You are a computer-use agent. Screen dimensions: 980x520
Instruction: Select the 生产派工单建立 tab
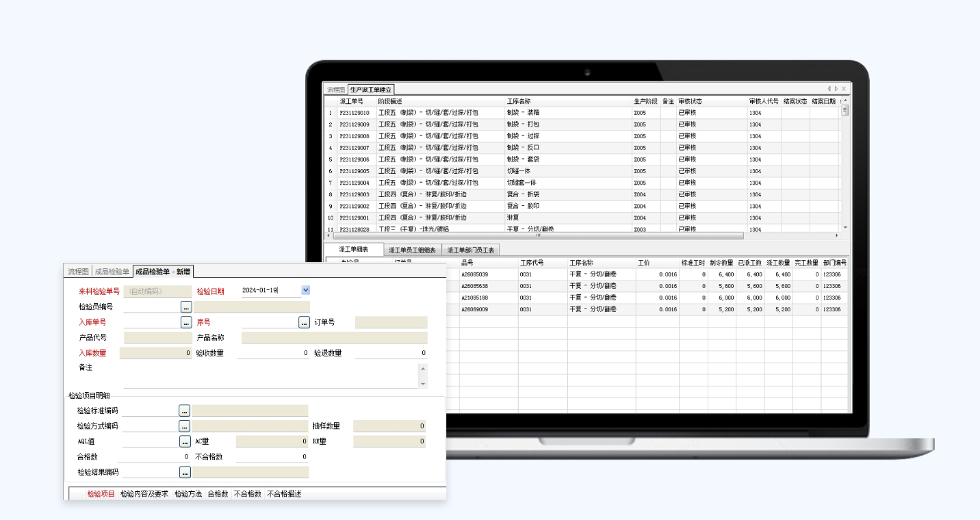371,90
